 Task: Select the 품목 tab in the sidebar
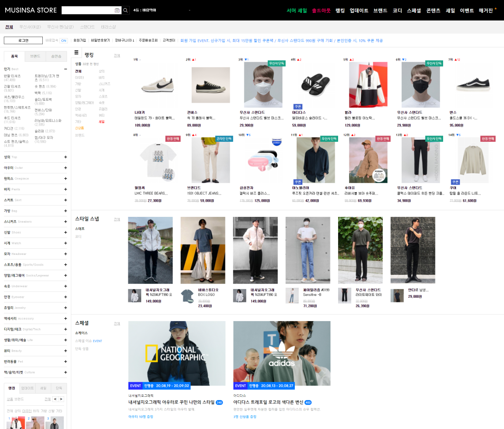tap(14, 56)
